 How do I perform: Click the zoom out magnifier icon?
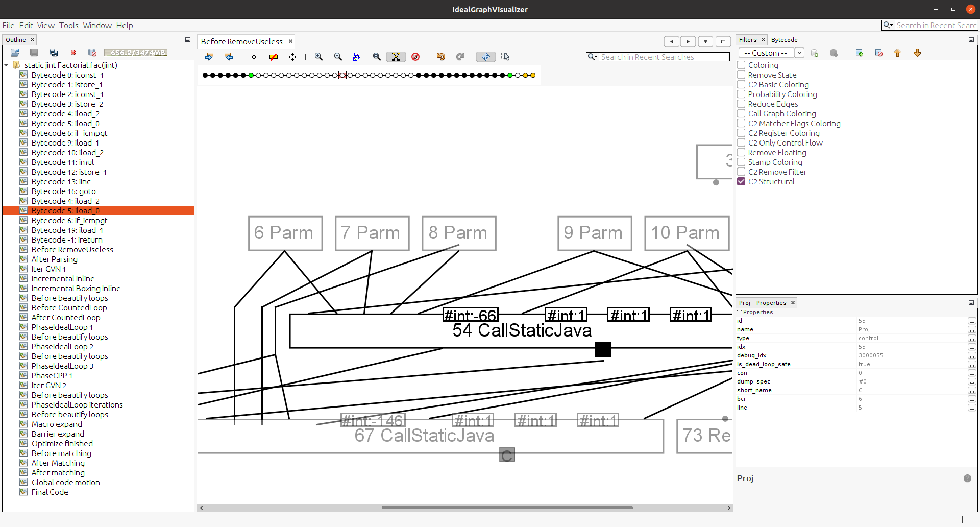click(x=338, y=57)
